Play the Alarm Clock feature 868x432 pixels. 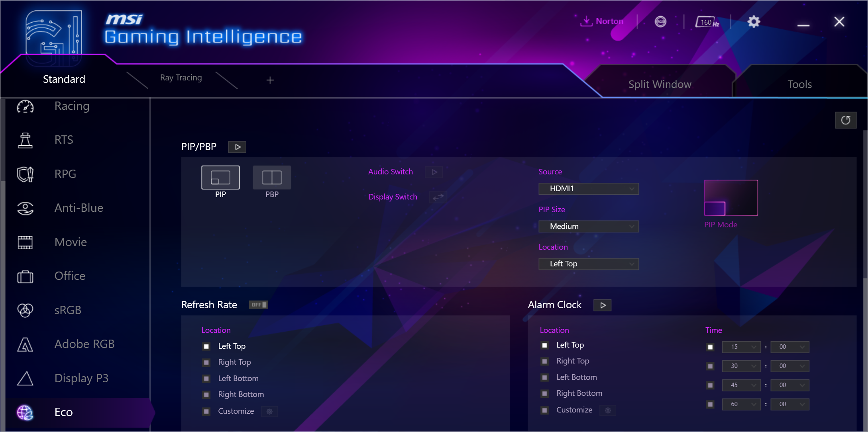click(602, 305)
